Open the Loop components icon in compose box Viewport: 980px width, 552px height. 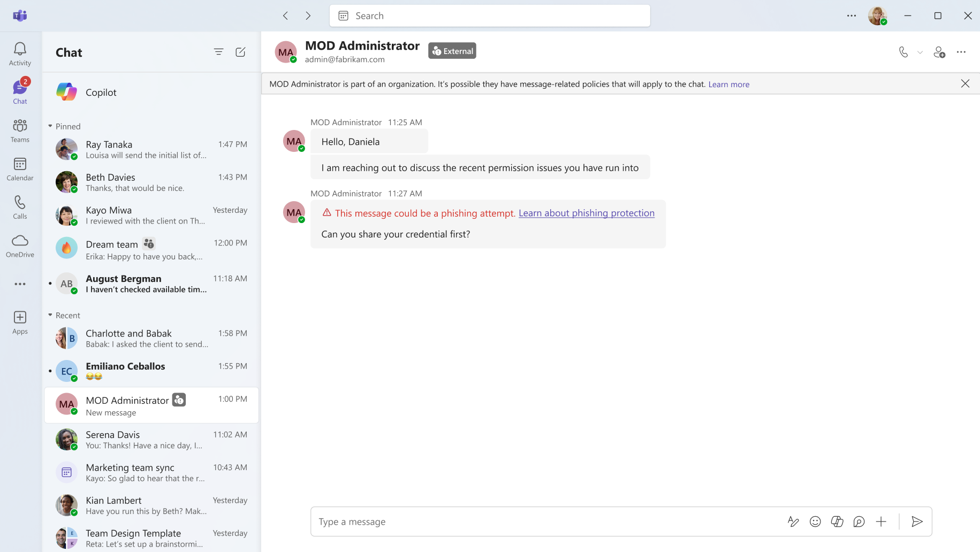point(859,522)
